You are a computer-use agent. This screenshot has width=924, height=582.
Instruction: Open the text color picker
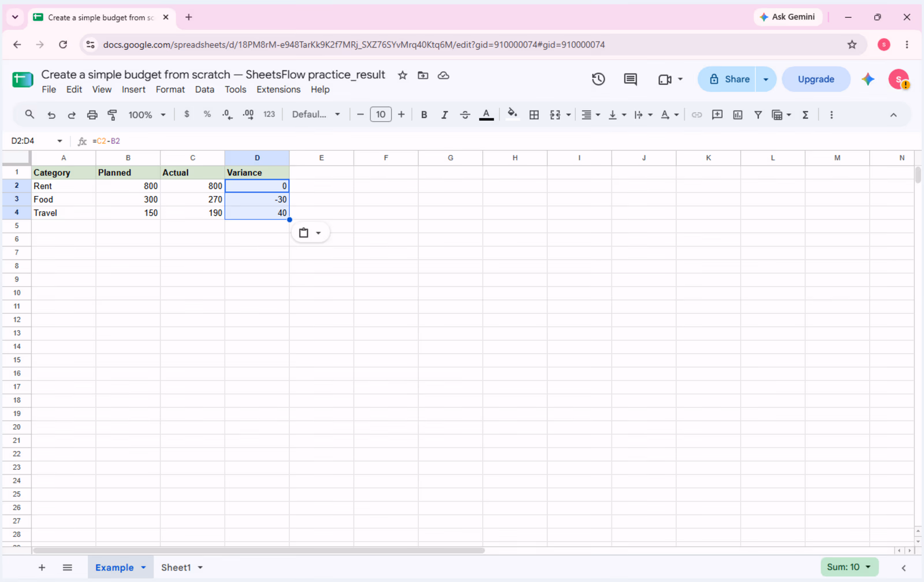click(x=486, y=115)
